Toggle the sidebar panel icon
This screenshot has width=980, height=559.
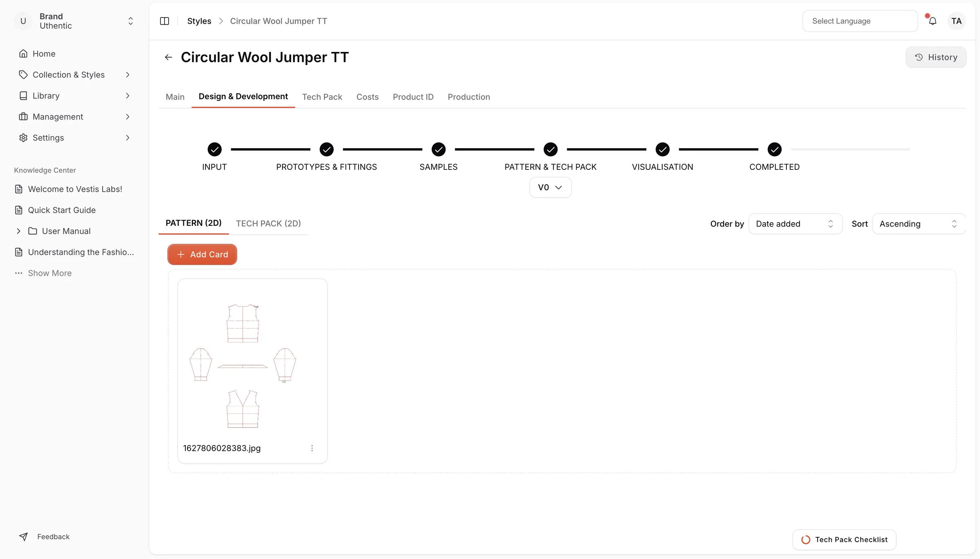click(164, 21)
